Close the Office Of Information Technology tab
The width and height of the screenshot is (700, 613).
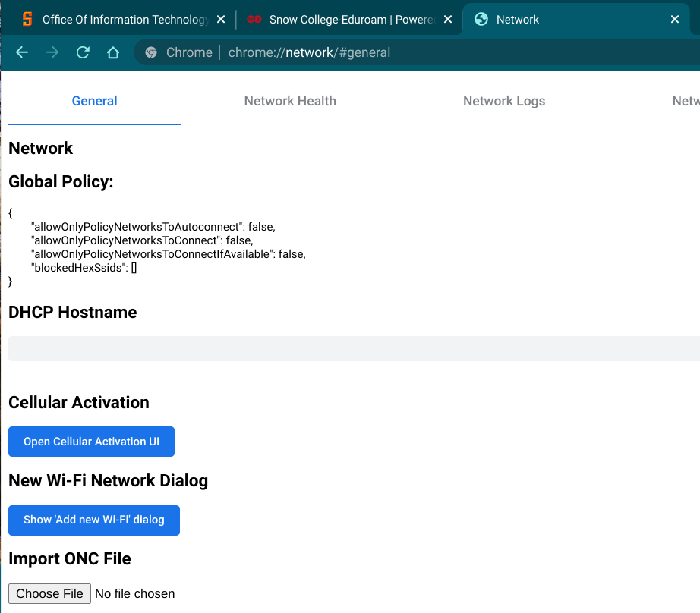click(x=221, y=20)
